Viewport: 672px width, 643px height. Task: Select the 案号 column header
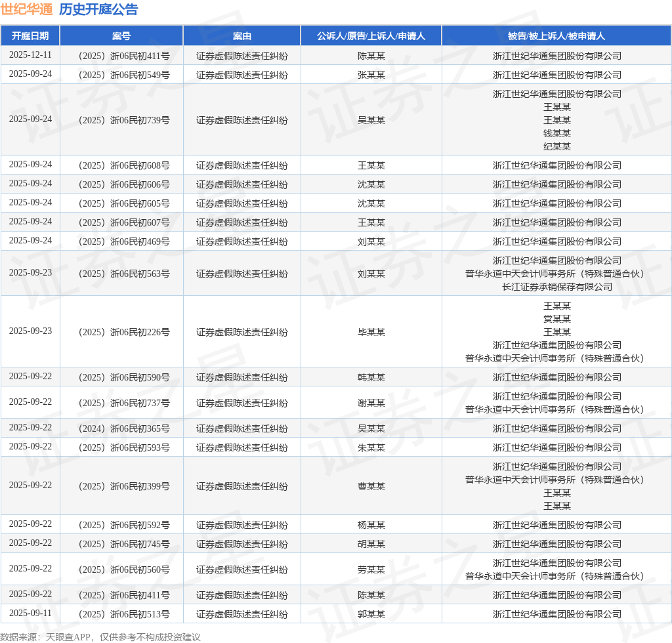(121, 36)
